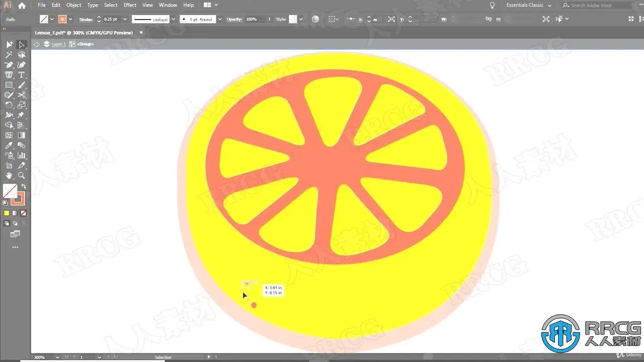Select the Type tool

[21, 75]
